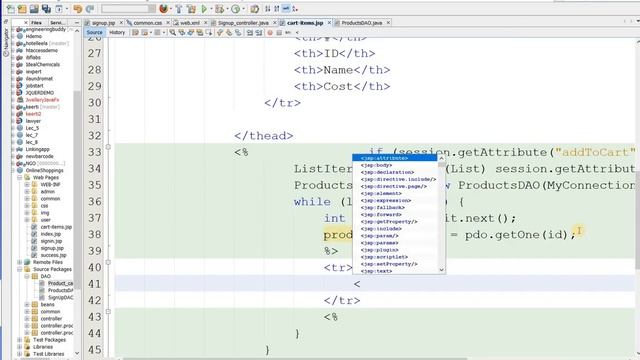This screenshot has width=640, height=360.
Task: Open index.jsp in project tree
Action: pos(51,234)
